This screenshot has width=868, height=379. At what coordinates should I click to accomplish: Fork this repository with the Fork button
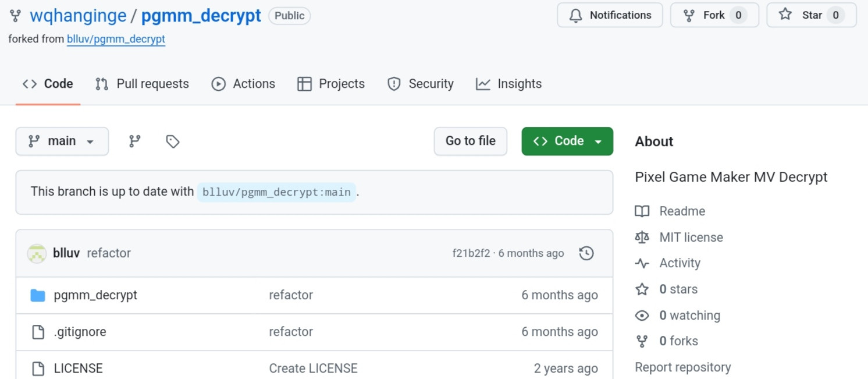(714, 15)
